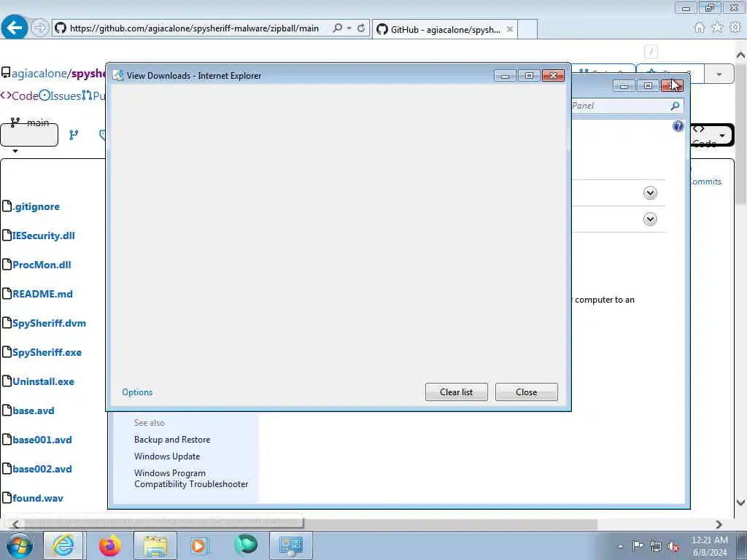Open the dropdown arrow at the top right of the repository header
The height and width of the screenshot is (560, 747).
pyautogui.click(x=719, y=74)
